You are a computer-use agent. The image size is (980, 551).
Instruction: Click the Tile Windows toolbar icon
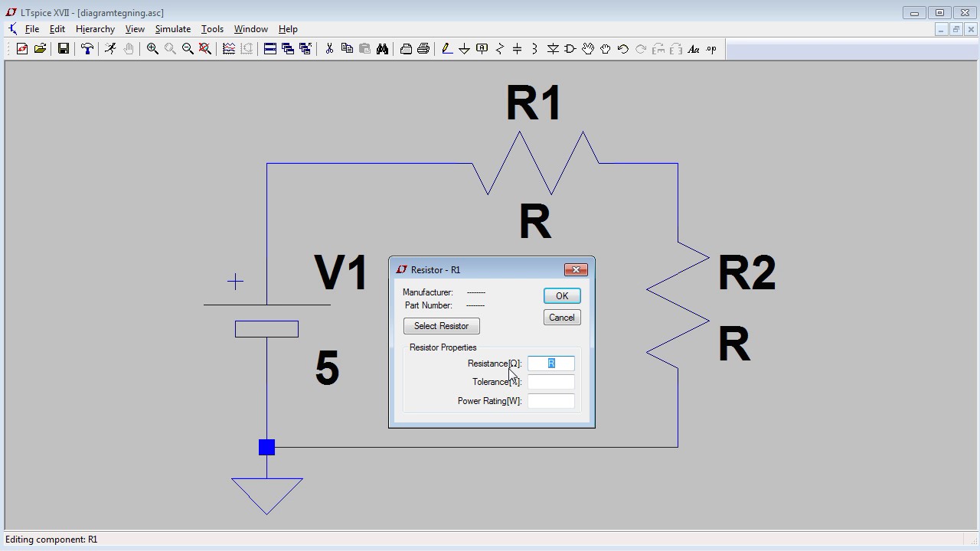pyautogui.click(x=270, y=49)
